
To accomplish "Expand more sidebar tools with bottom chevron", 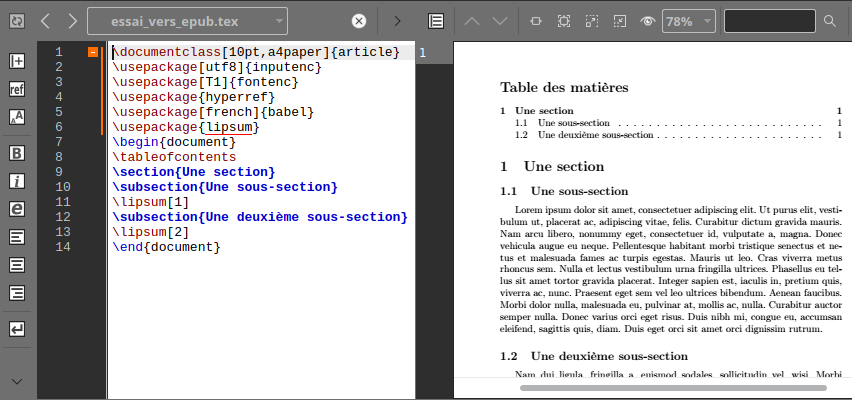I will [x=17, y=381].
